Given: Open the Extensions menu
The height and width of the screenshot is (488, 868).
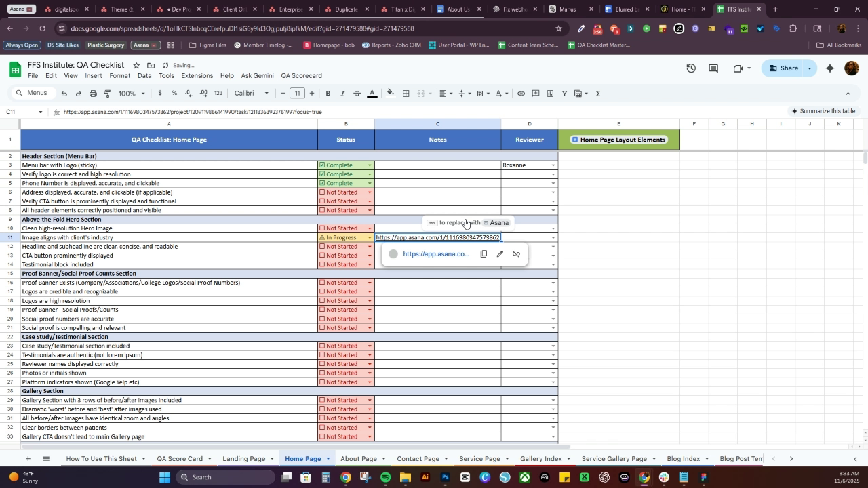Looking at the screenshot, I should (x=197, y=76).
